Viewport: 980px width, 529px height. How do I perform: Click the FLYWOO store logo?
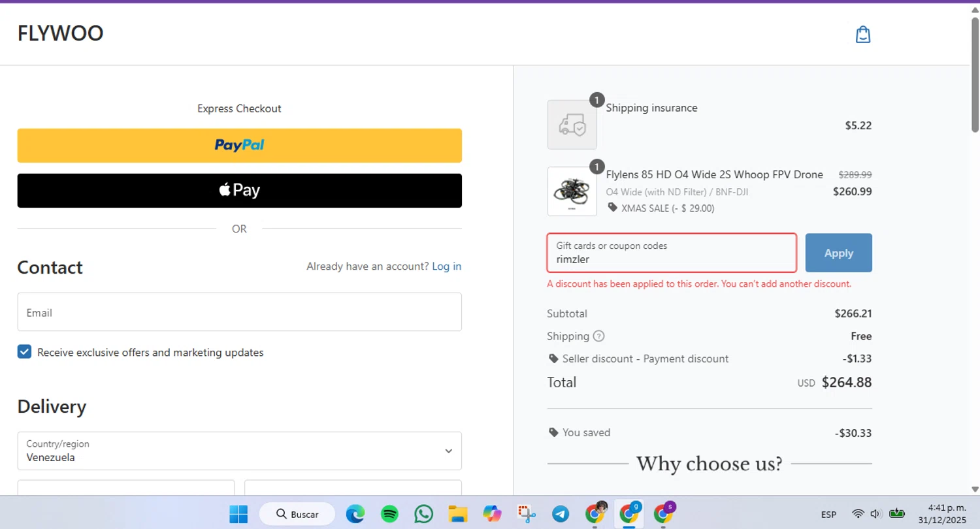60,33
